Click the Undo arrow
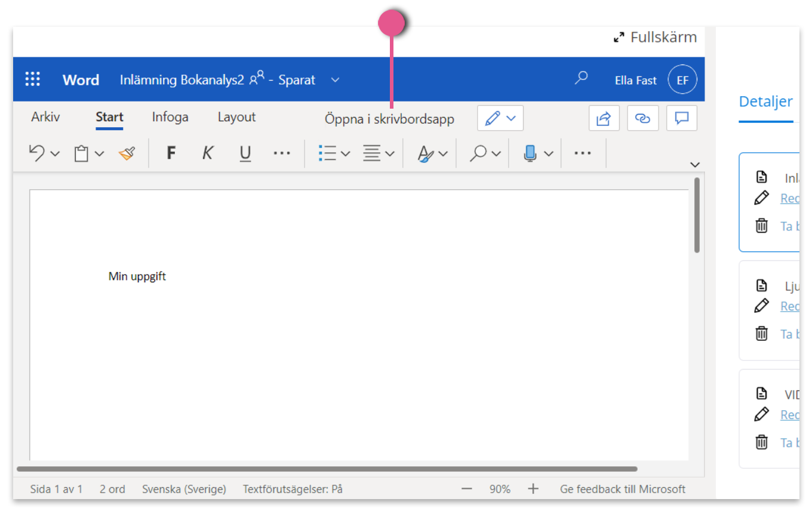 point(37,153)
